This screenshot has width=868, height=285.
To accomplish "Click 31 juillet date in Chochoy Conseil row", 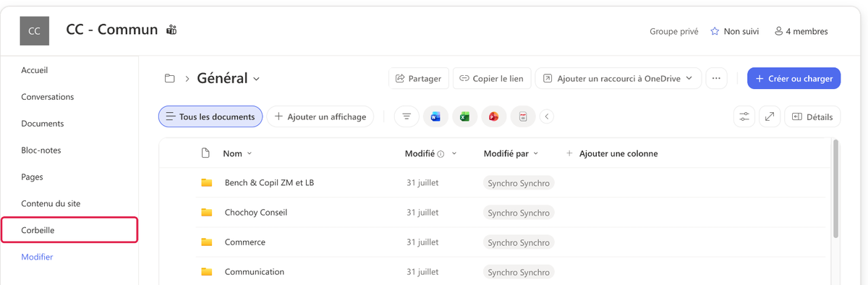I will tap(422, 213).
